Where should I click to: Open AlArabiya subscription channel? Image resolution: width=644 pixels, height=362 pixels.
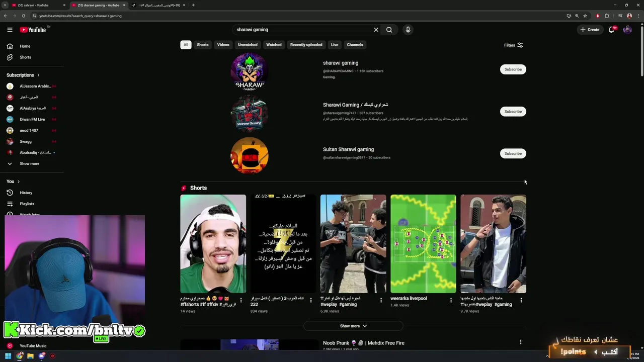click(32, 108)
